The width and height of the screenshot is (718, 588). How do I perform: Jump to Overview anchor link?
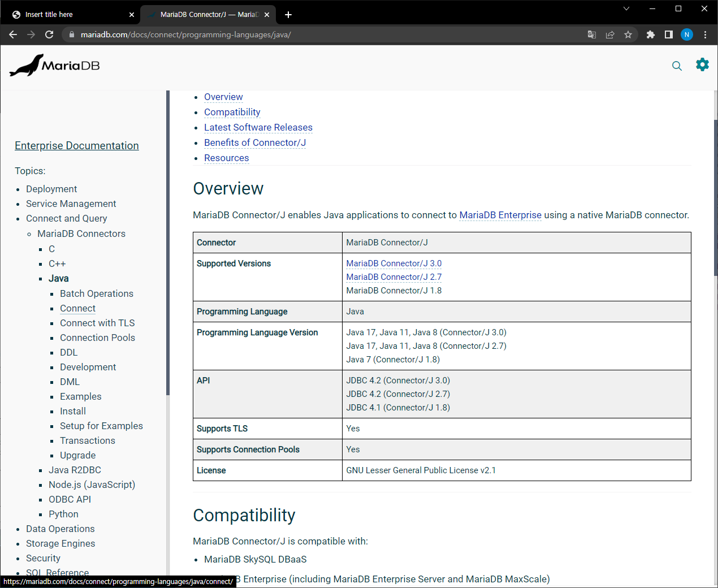tap(223, 97)
